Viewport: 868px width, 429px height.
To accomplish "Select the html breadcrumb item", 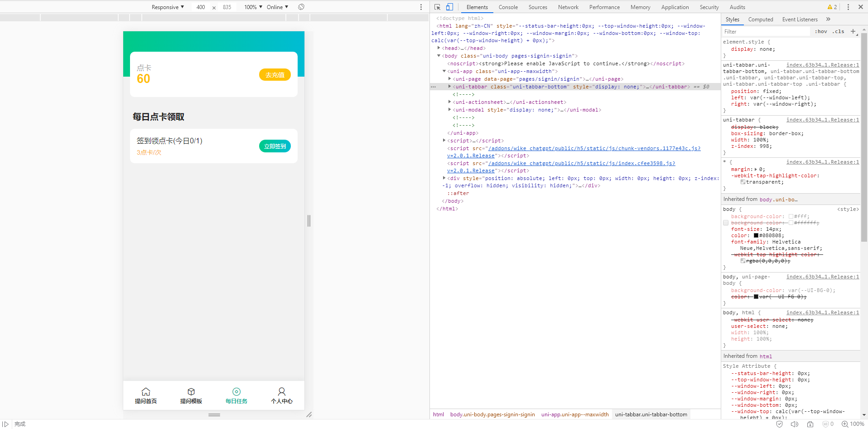I will point(439,414).
